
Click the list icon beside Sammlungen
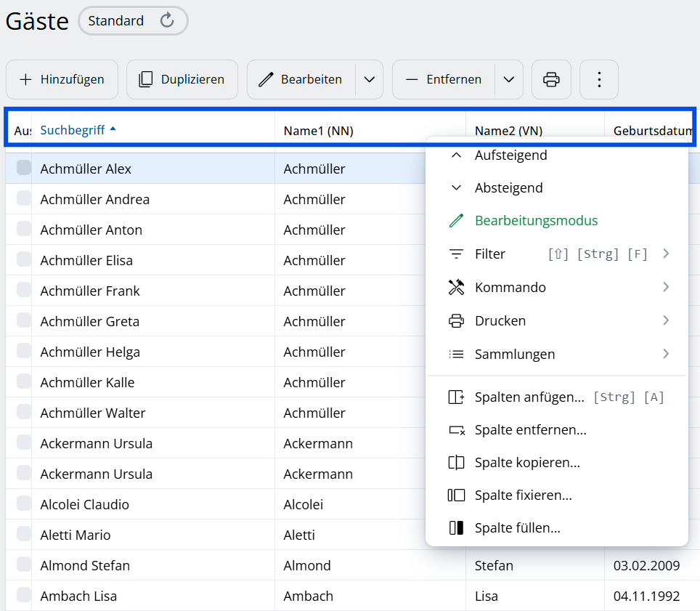pyautogui.click(x=456, y=355)
